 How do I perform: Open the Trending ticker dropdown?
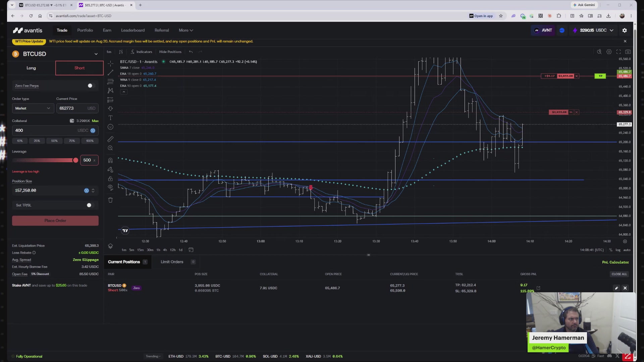pyautogui.click(x=153, y=356)
